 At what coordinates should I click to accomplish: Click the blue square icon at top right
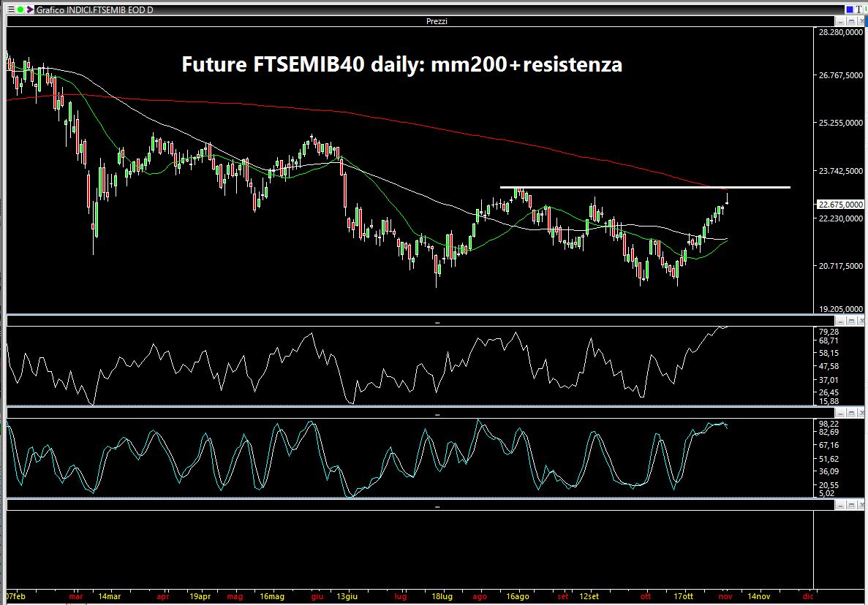849,9
